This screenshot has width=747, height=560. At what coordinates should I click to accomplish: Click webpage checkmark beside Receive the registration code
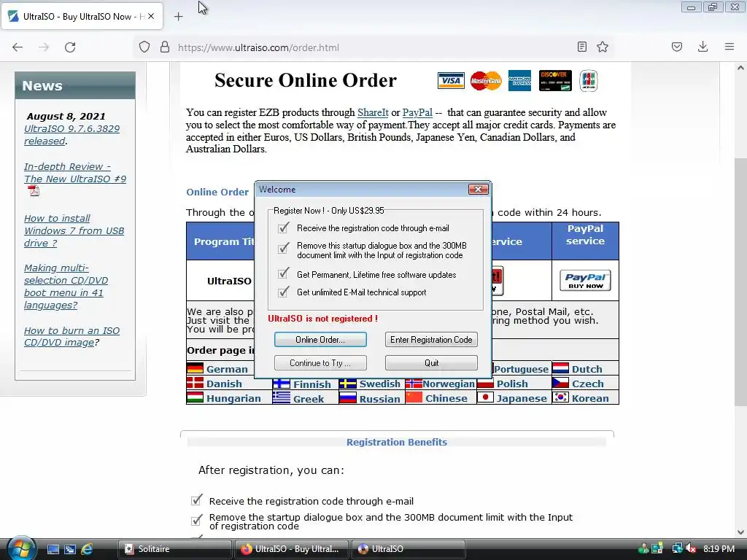tap(196, 500)
